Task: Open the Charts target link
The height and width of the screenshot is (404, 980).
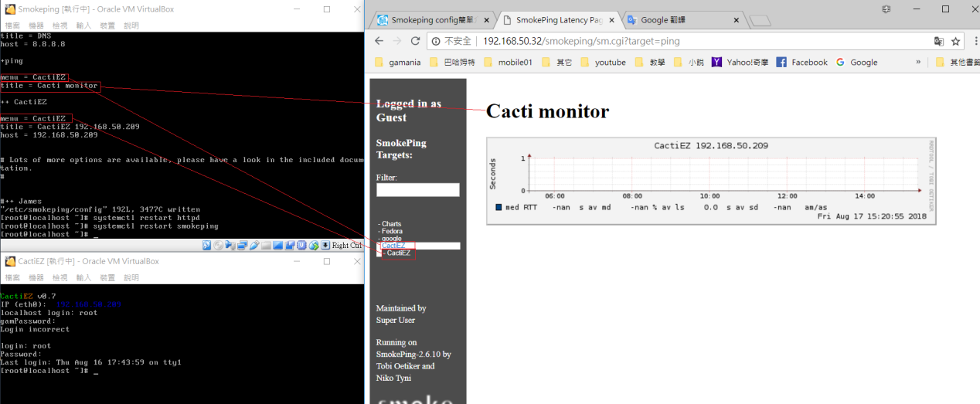Action: (x=391, y=224)
